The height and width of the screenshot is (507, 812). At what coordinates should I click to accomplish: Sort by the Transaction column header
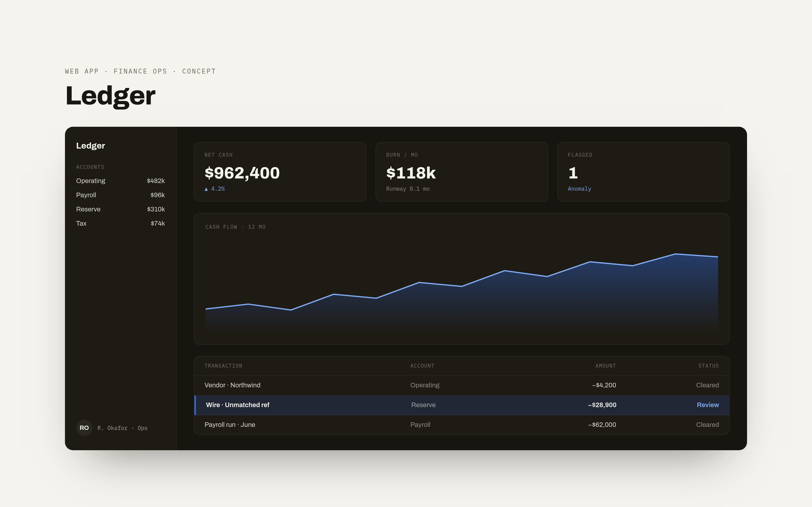(223, 366)
